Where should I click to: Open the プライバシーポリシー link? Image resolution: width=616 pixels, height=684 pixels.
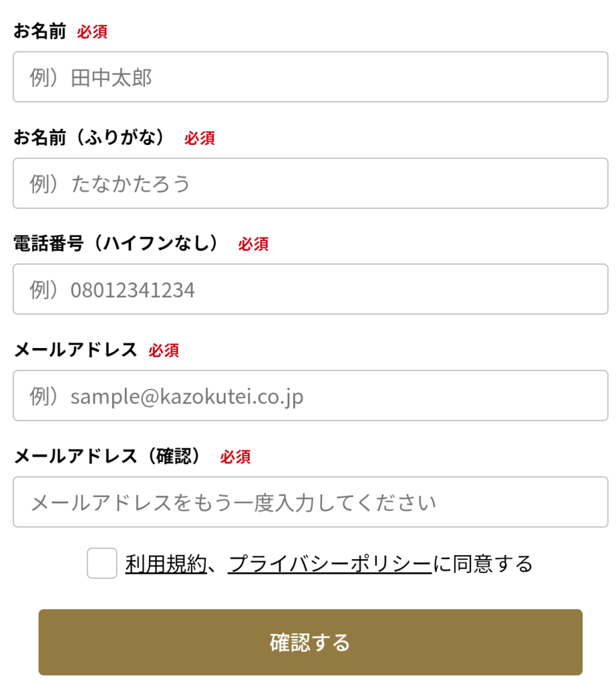point(329,564)
